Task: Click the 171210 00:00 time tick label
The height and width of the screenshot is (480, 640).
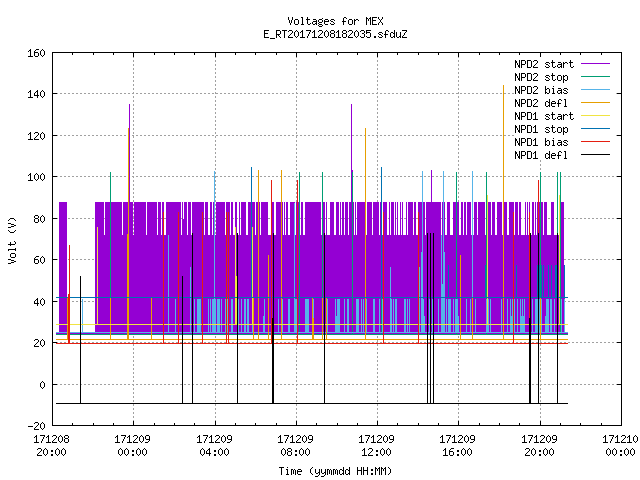Action: (620, 446)
